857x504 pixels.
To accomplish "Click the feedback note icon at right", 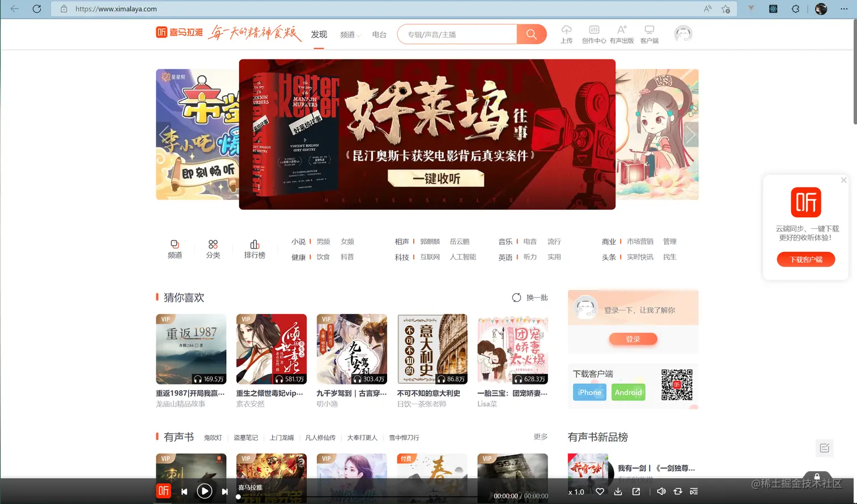I will tap(825, 448).
